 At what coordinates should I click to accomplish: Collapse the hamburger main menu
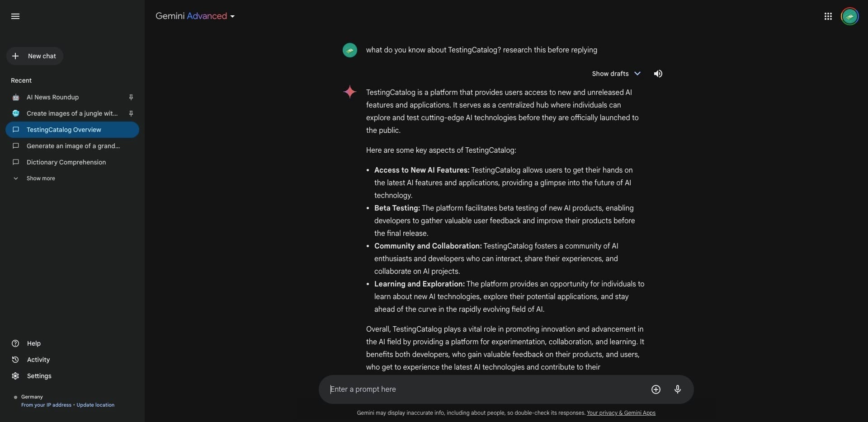point(15,16)
